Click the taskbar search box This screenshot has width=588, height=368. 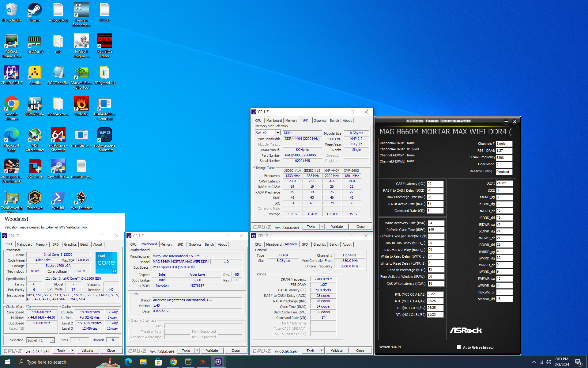tap(68, 362)
